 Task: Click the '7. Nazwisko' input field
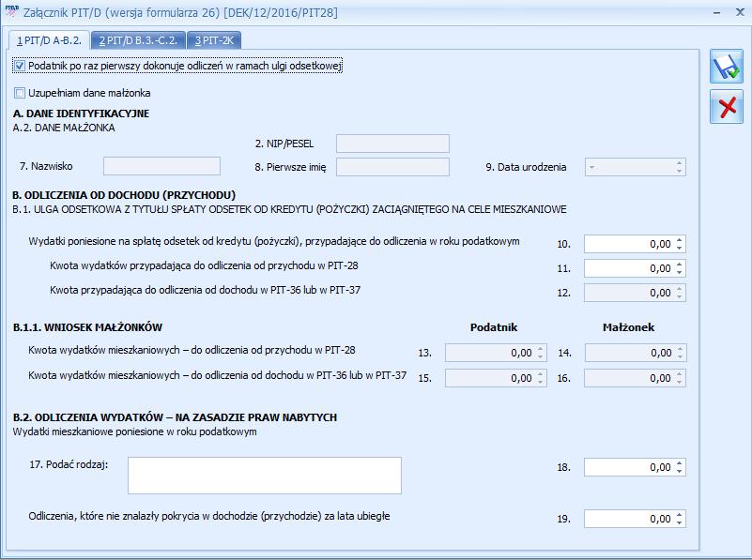[x=162, y=166]
